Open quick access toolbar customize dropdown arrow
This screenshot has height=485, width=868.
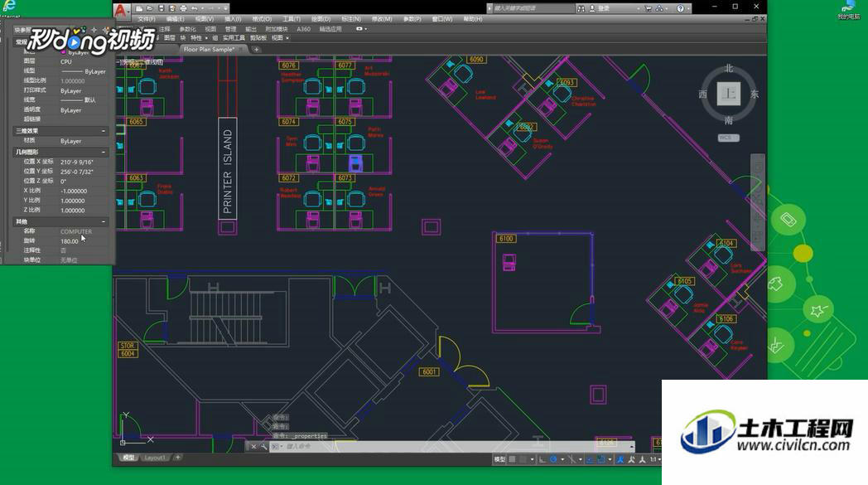(x=225, y=8)
